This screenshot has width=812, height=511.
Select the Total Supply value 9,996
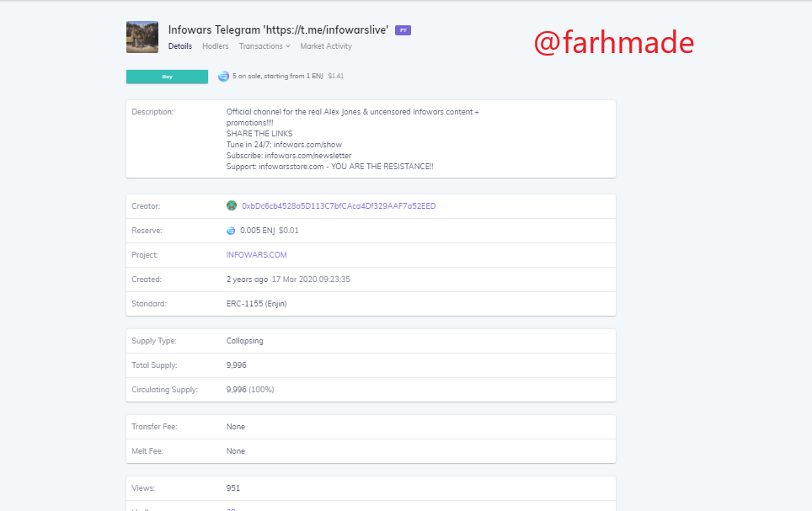236,365
